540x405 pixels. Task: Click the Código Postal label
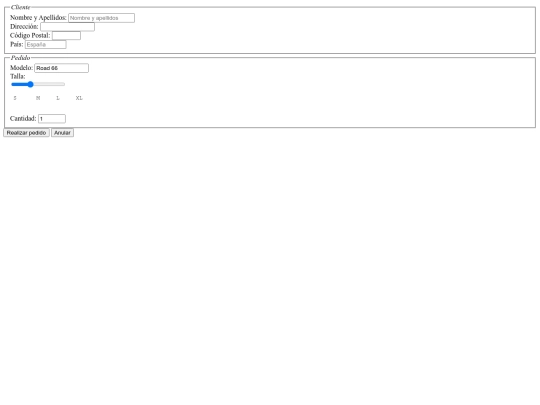coord(30,35)
